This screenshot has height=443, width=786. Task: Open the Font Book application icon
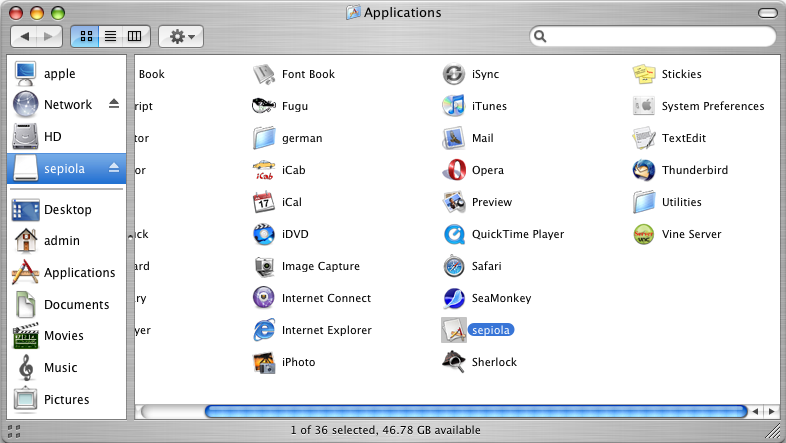click(264, 74)
